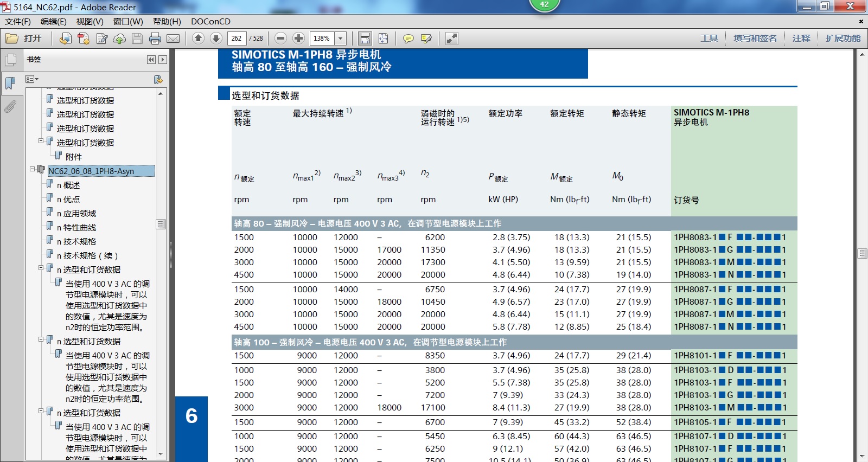Screen dimensions: 868x462
Task: Open the 扩展功能 pane
Action: click(843, 39)
